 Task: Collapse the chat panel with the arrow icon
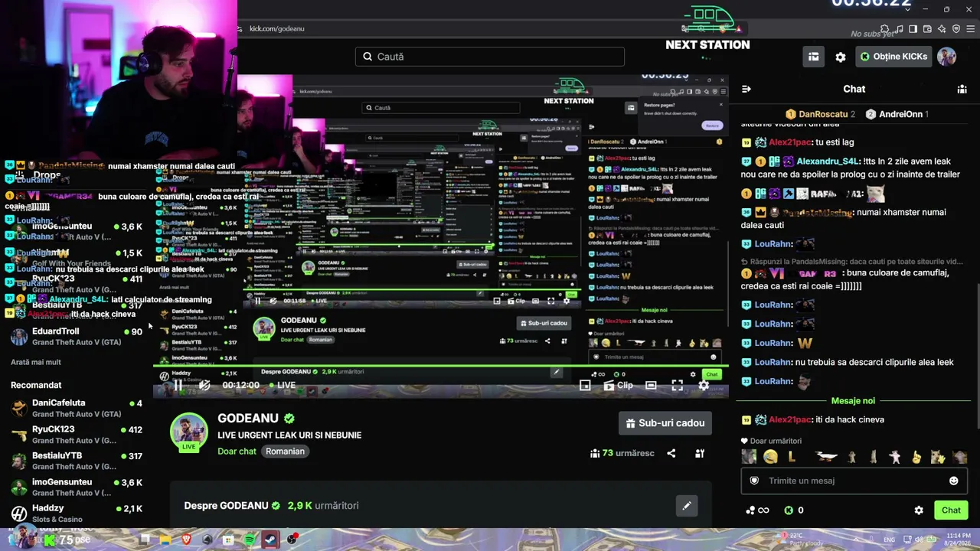(746, 89)
